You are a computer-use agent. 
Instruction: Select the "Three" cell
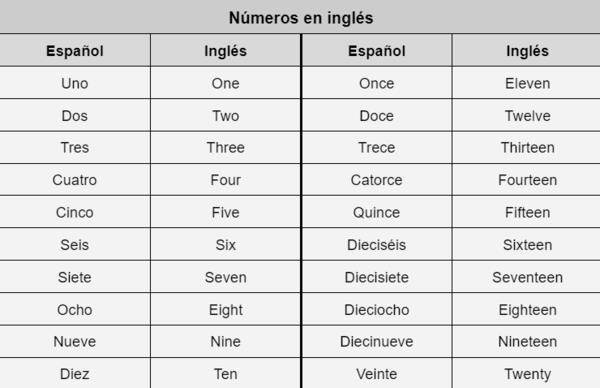pyautogui.click(x=225, y=148)
